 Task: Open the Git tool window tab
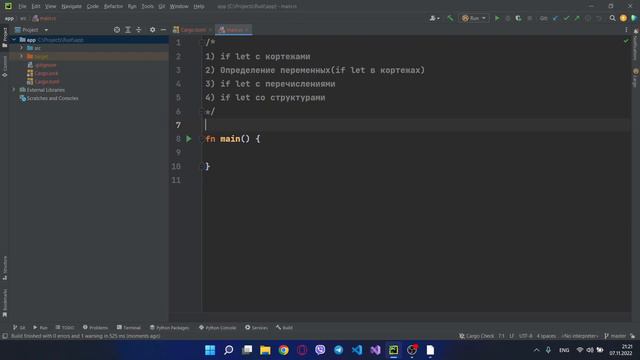(19, 328)
